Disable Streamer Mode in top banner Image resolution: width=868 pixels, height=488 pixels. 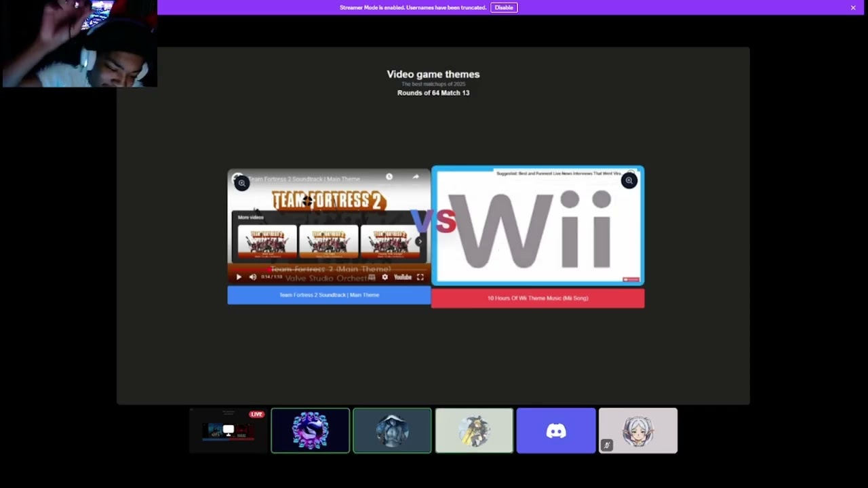(x=504, y=7)
